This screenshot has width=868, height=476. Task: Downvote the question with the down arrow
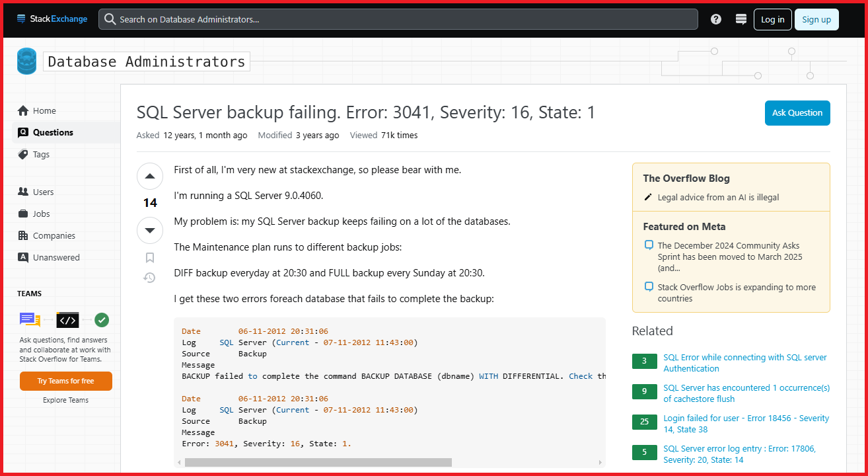pos(150,230)
